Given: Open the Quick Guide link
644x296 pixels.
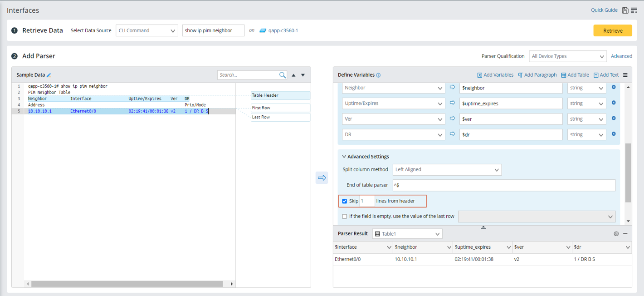Looking at the screenshot, I should (x=604, y=10).
